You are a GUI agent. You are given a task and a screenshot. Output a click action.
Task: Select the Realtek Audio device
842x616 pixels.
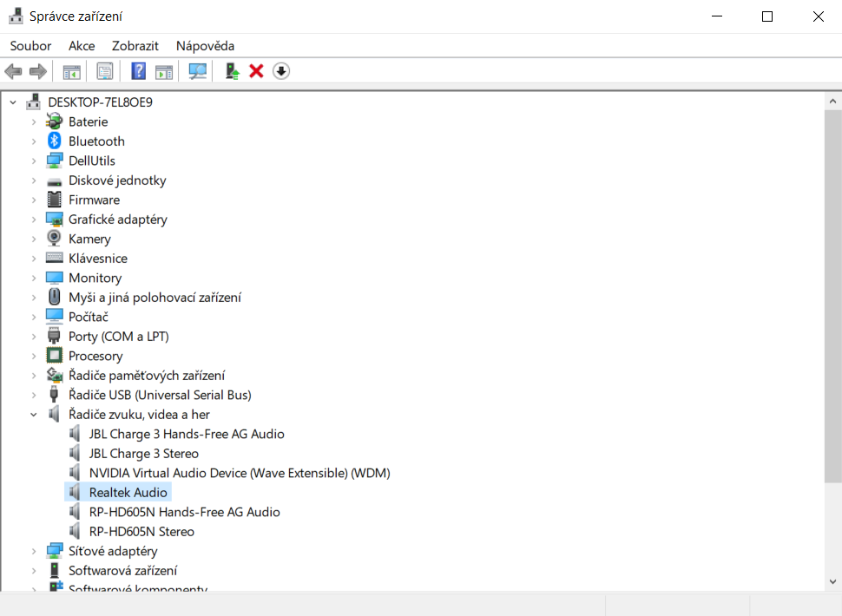128,492
